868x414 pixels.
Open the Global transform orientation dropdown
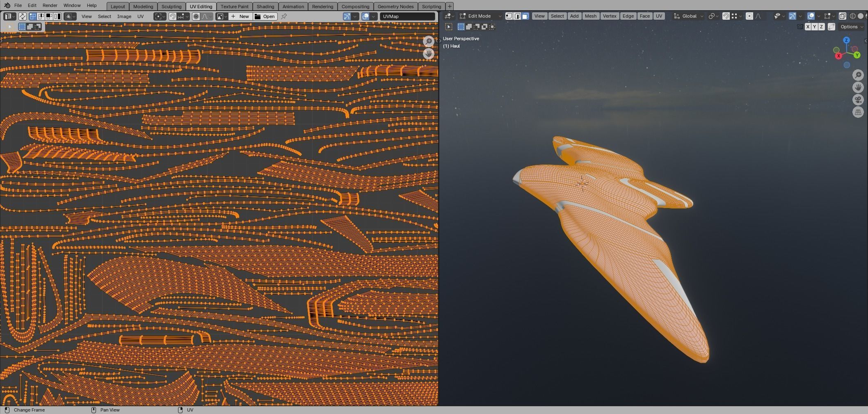689,16
